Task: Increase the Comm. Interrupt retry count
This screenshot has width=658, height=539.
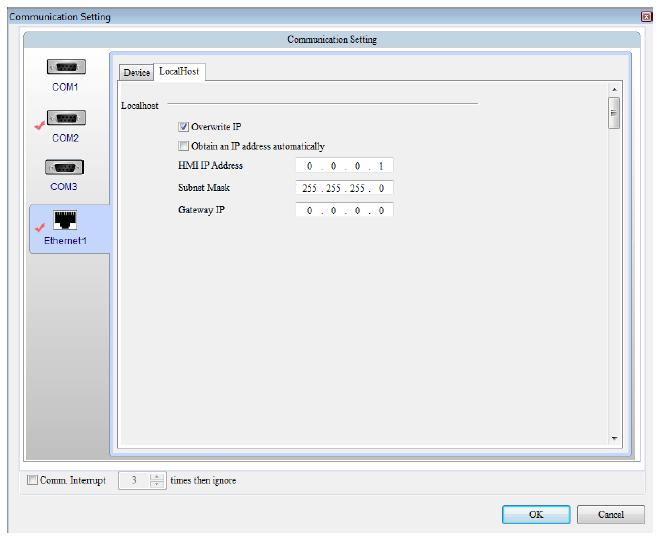Action: point(157,476)
